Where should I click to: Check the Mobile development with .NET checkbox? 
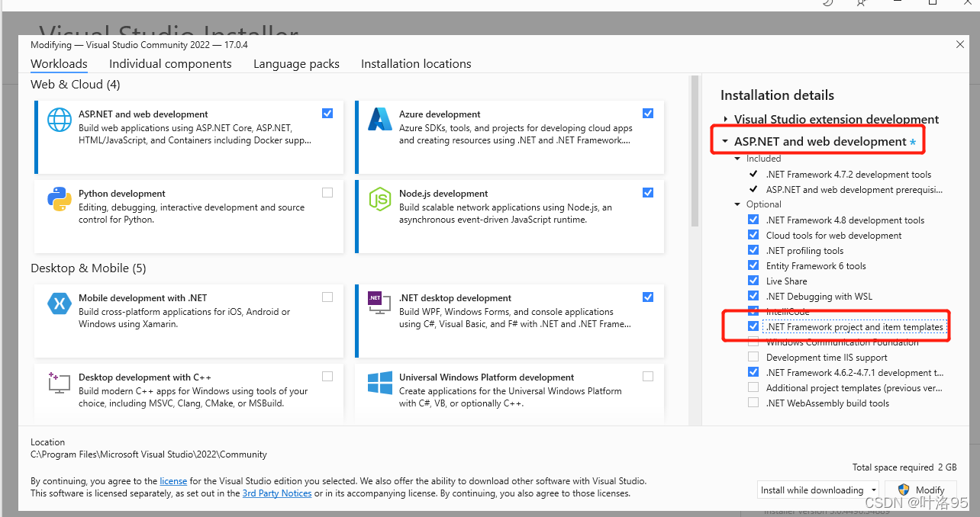click(x=327, y=297)
